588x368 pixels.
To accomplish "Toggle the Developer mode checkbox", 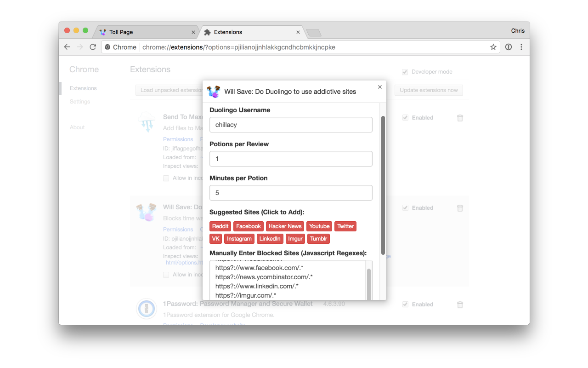I will click(405, 72).
